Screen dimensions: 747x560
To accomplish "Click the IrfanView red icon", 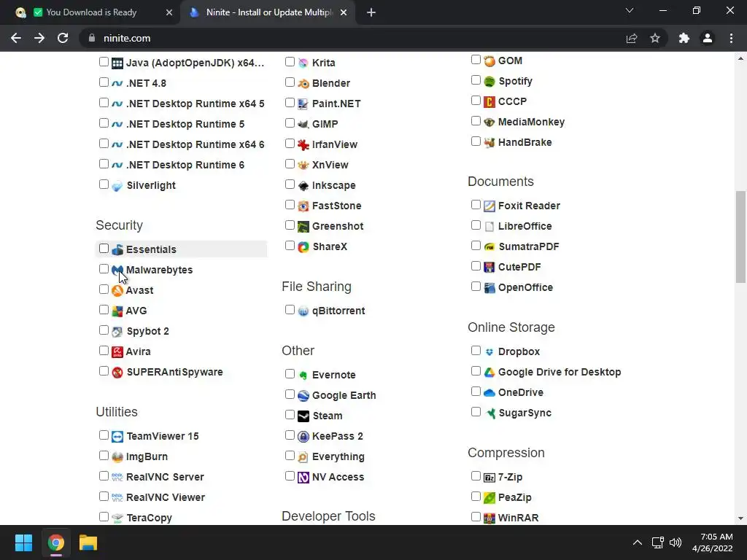I will [303, 145].
